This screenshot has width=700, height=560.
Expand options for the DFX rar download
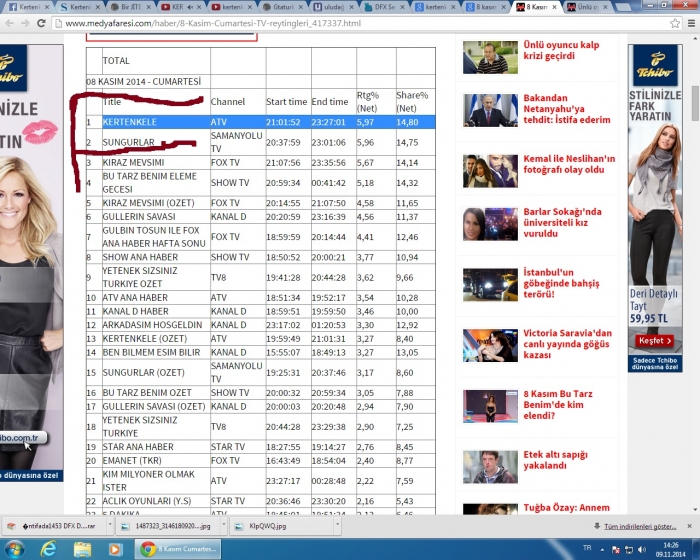click(x=110, y=526)
